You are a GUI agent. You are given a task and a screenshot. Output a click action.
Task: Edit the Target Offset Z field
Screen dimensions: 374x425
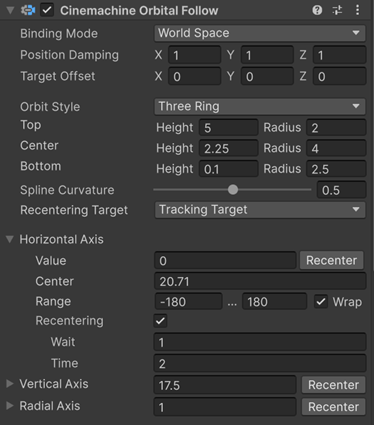click(339, 76)
